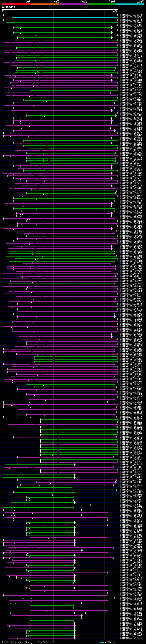Select label UniRef100_B6DZ23
The image size is (146, 644).
(x=131, y=419)
